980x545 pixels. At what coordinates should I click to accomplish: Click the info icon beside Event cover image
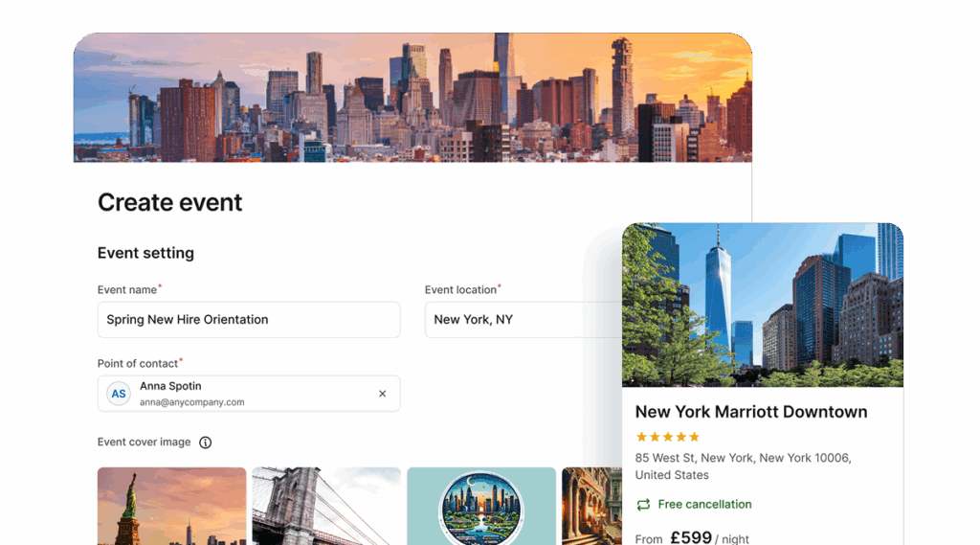click(205, 443)
